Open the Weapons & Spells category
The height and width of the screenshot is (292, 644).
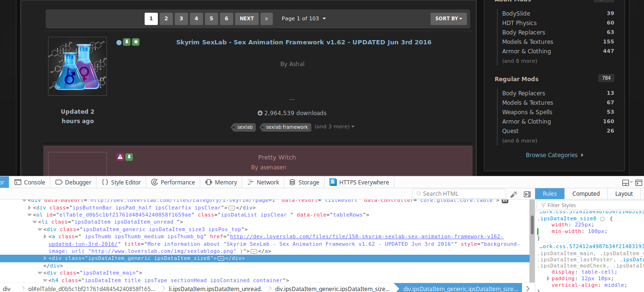coord(527,112)
